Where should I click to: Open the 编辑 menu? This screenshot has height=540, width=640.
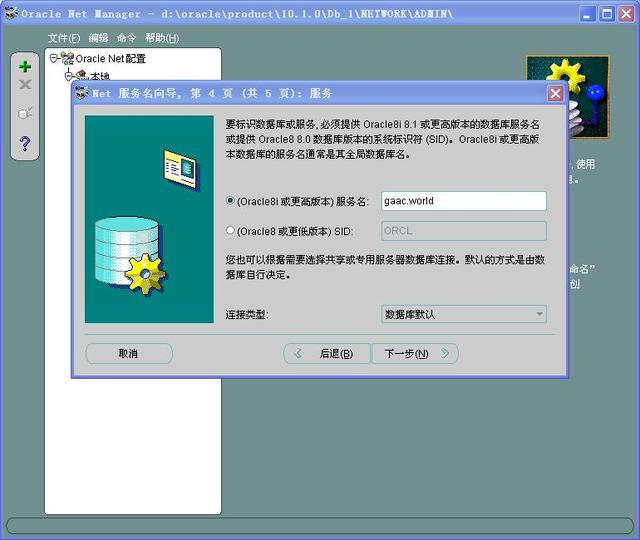(98, 38)
